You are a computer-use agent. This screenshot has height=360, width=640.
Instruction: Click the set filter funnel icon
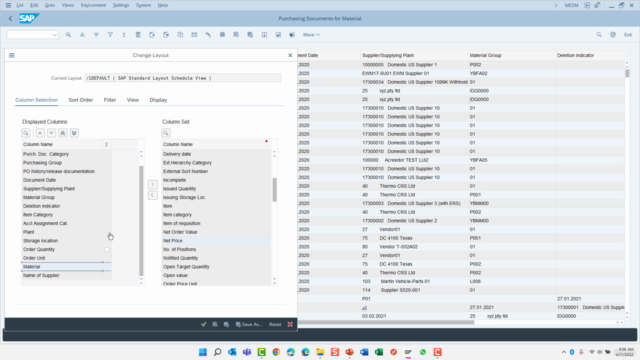click(x=110, y=35)
